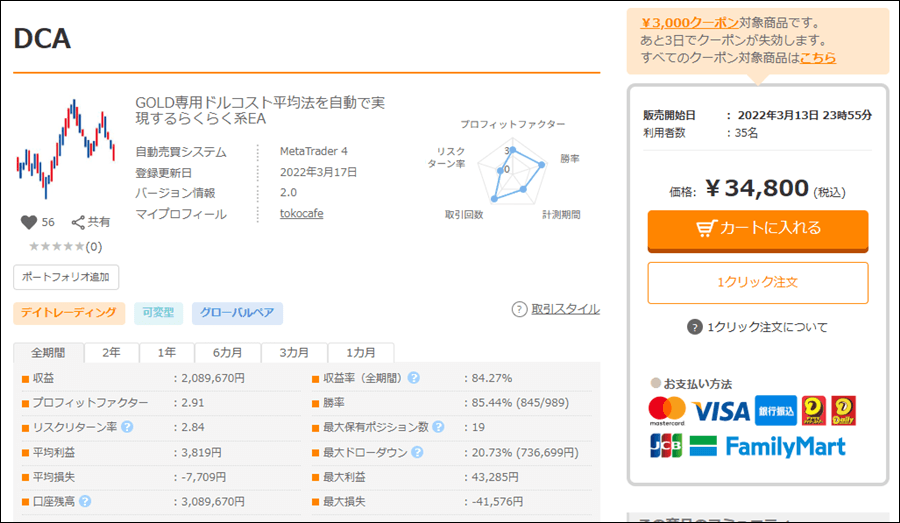This screenshot has height=523, width=900.
Task: Select the 全期間 tab
Action: [48, 353]
